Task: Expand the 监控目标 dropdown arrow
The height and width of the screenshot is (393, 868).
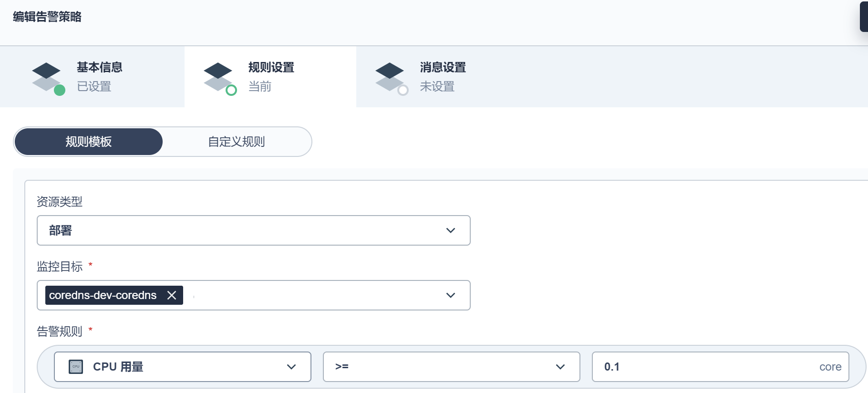Action: tap(450, 295)
